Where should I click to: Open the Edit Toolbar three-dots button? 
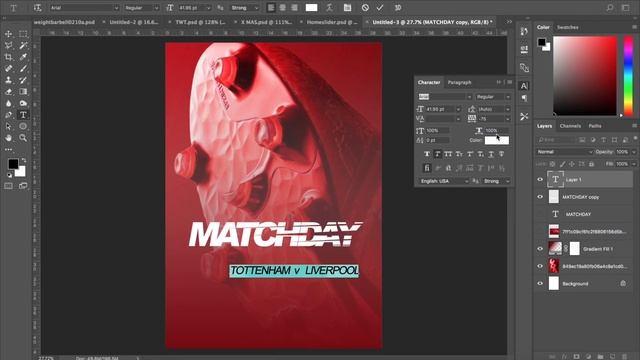point(8,150)
